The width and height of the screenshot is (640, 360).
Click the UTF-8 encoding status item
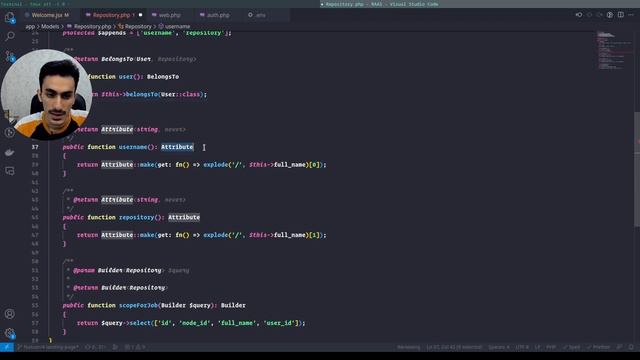[x=522, y=347]
